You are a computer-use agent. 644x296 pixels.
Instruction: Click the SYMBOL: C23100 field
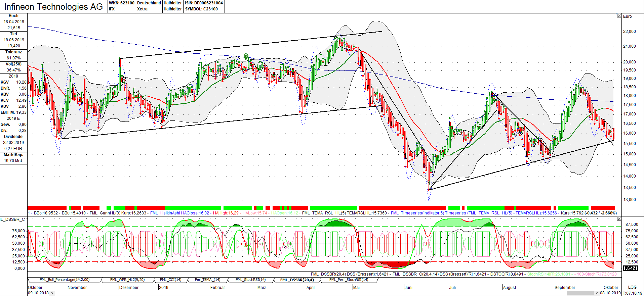pos(201,9)
